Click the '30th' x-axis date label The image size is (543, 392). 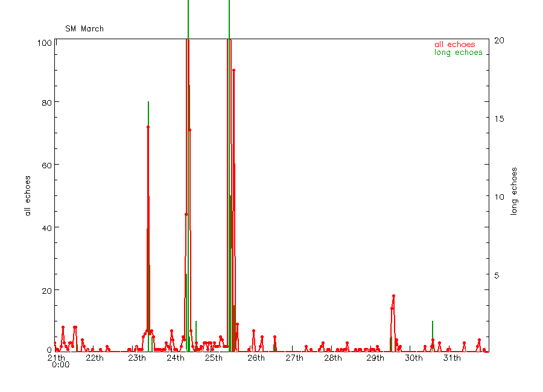[413, 358]
